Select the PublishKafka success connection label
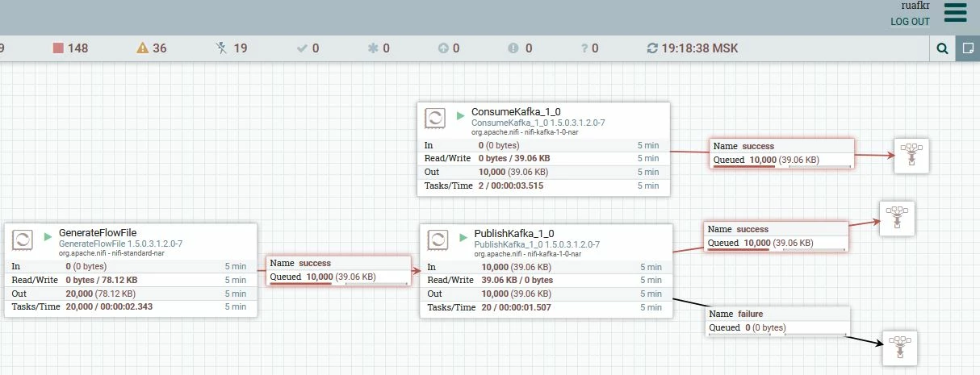 pyautogui.click(x=776, y=236)
